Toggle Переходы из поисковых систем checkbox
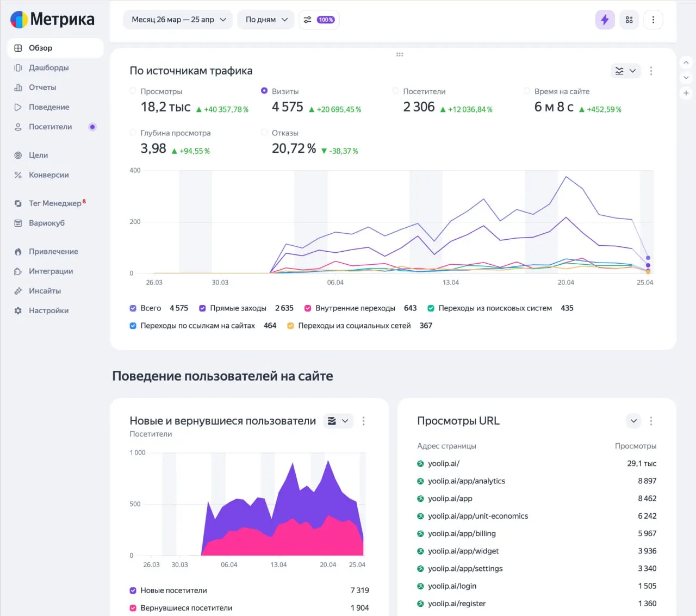This screenshot has height=616, width=696. click(431, 308)
